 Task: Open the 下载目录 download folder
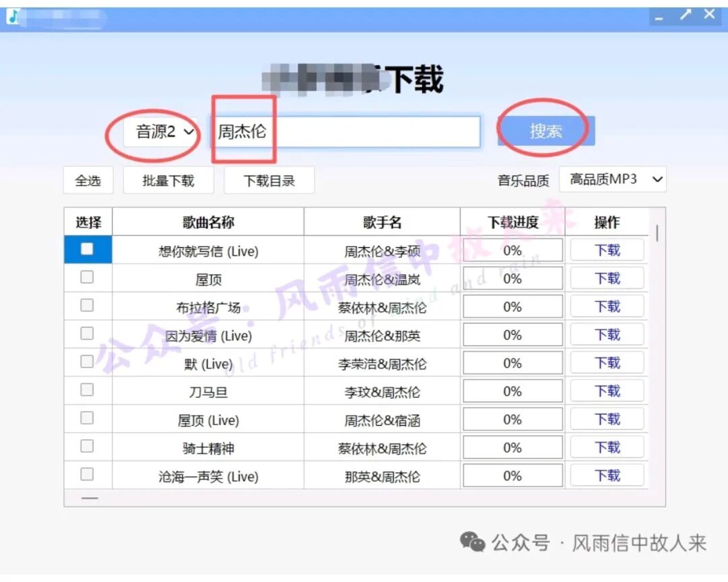[269, 180]
